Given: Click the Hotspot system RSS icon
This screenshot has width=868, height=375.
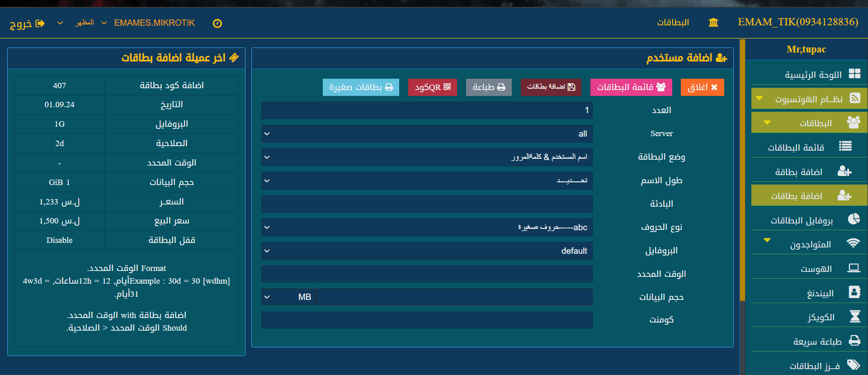Looking at the screenshot, I should point(855,98).
